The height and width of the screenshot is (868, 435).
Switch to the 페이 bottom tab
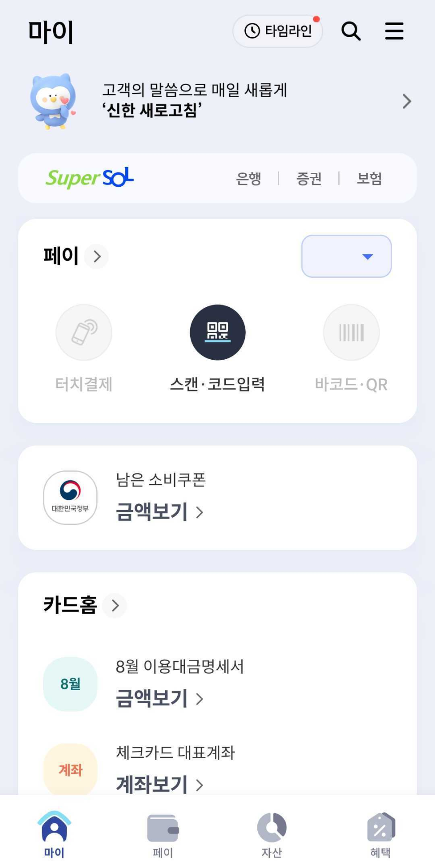[163, 835]
